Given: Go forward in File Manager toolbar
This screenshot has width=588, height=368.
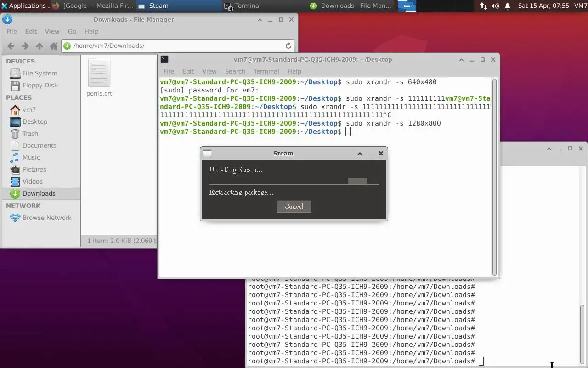Looking at the screenshot, I should click(25, 46).
